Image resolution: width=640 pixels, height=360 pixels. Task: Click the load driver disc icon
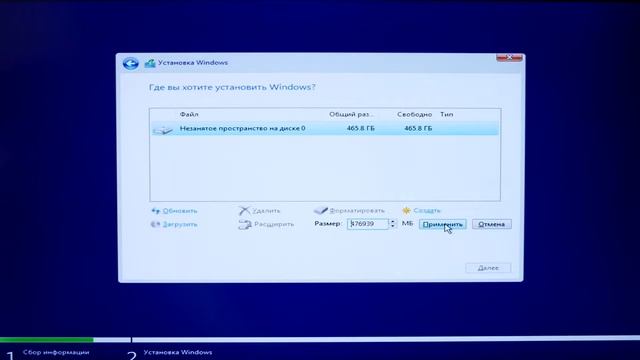point(156,224)
